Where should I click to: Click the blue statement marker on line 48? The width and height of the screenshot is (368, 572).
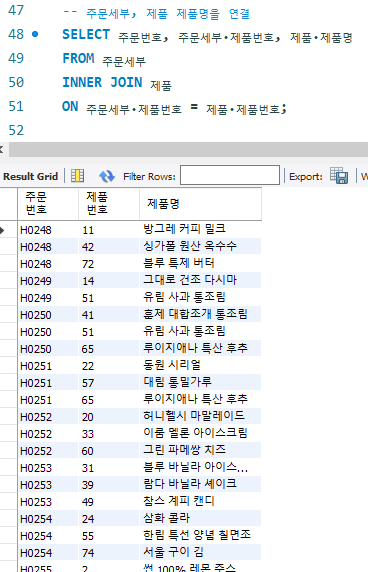(35, 34)
